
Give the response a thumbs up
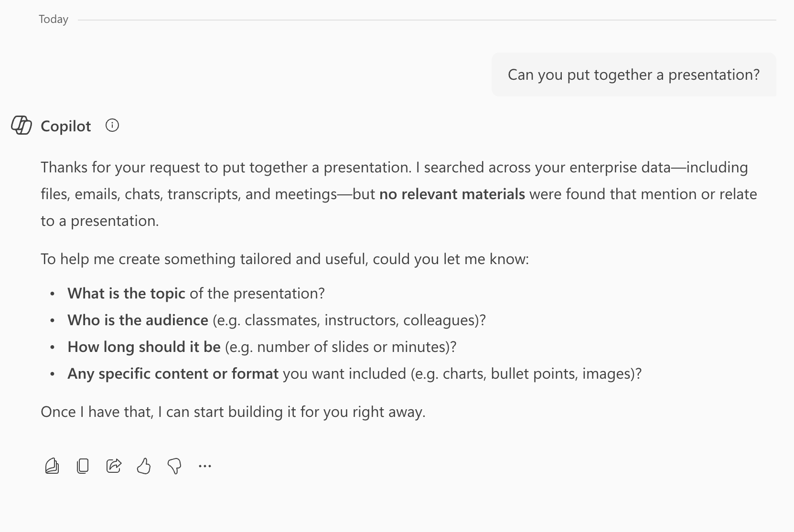pyautogui.click(x=144, y=466)
